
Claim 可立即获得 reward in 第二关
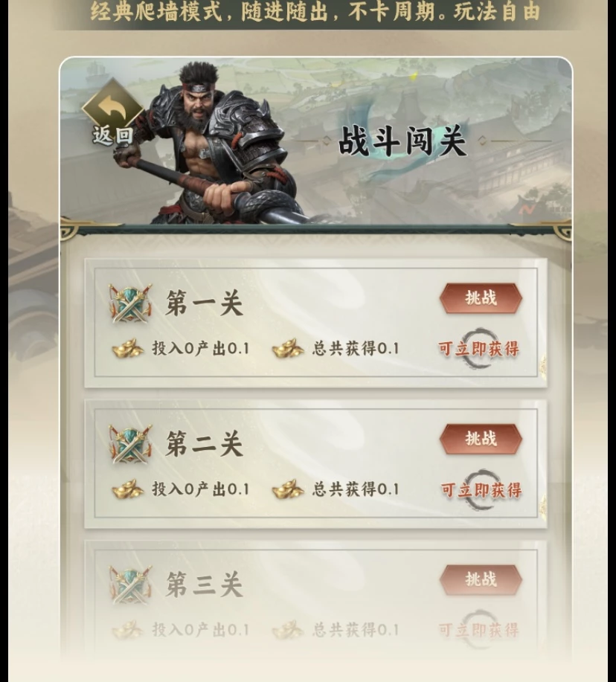[x=481, y=490]
